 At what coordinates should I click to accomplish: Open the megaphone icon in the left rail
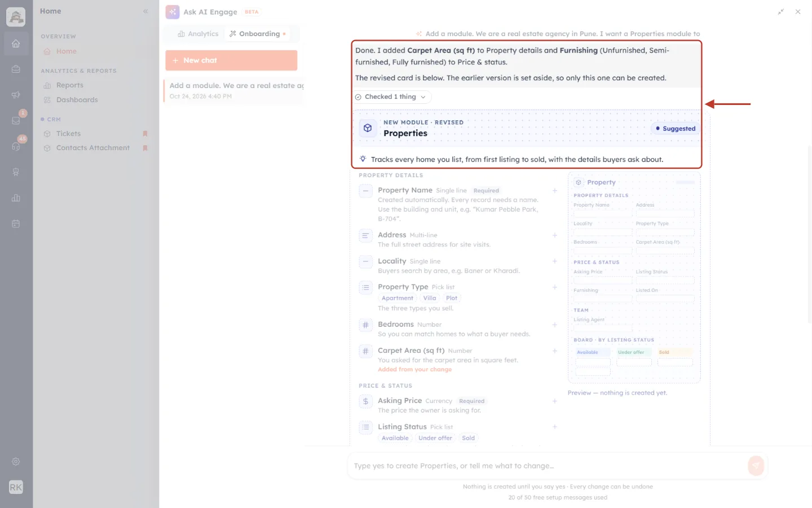[x=16, y=95]
